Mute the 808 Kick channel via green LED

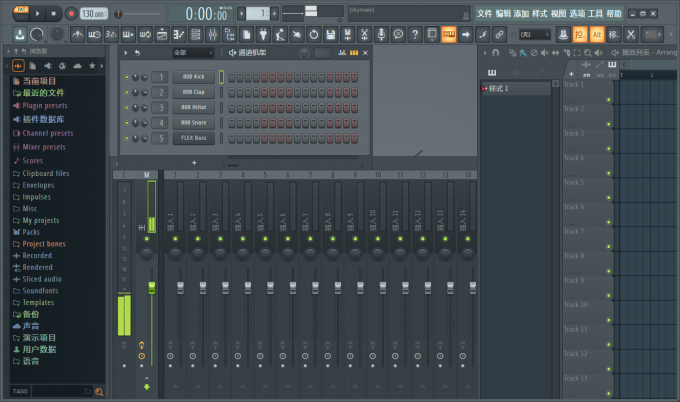click(x=127, y=77)
